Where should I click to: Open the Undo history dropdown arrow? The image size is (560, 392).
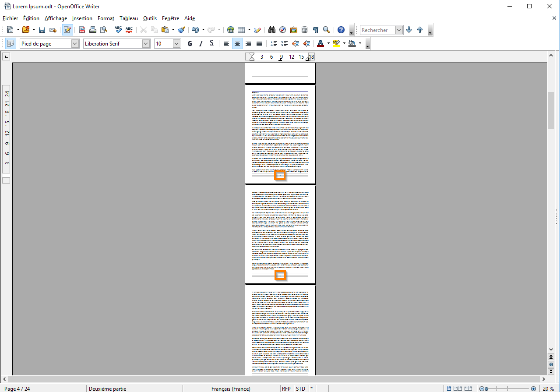pos(203,30)
